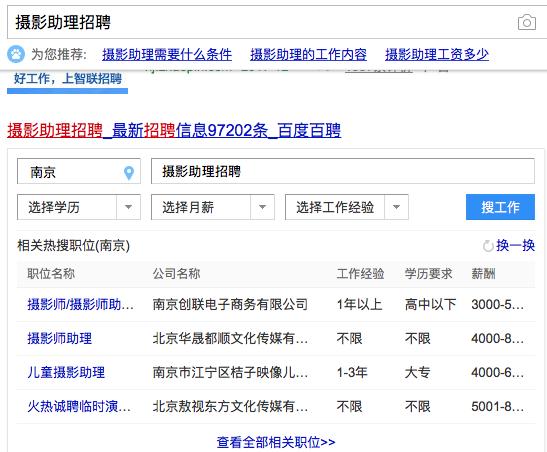Click the 4000-6… salary cell
Image resolution: width=547 pixels, height=452 pixels.
point(497,372)
